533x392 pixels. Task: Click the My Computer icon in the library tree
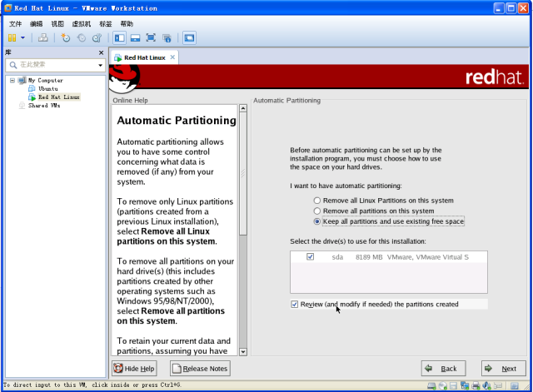click(x=22, y=81)
